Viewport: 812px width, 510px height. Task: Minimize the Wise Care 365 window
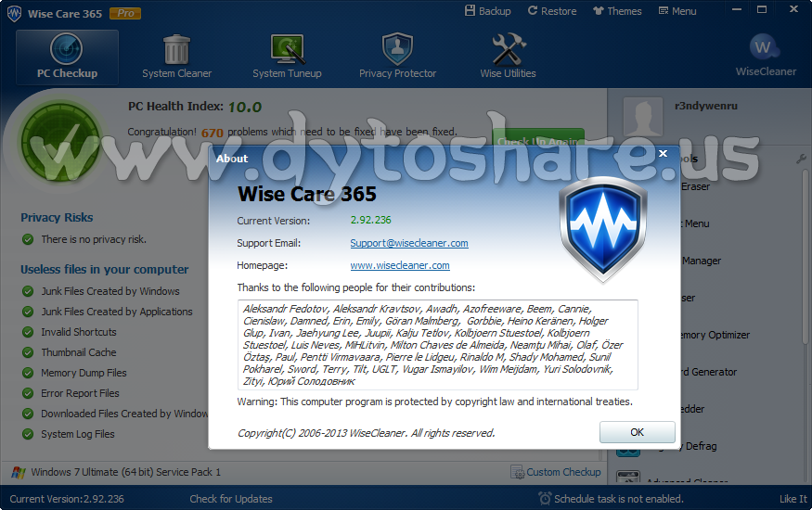pos(737,9)
